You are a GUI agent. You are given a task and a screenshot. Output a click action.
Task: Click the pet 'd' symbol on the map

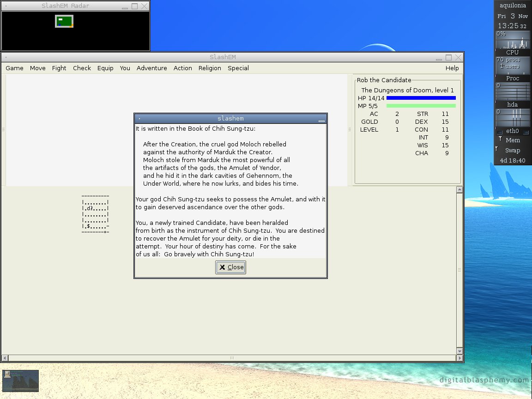[88, 208]
